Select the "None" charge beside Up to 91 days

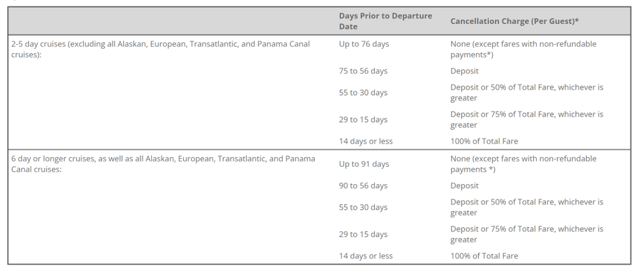point(523,164)
